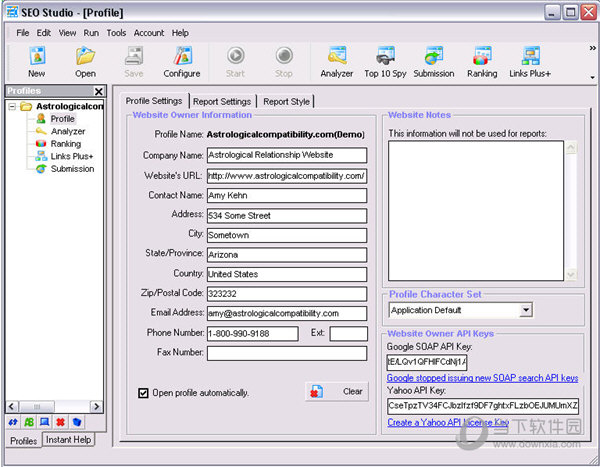Select Analyzer in the profiles tree
This screenshot has width=600, height=467.
pyautogui.click(x=68, y=131)
